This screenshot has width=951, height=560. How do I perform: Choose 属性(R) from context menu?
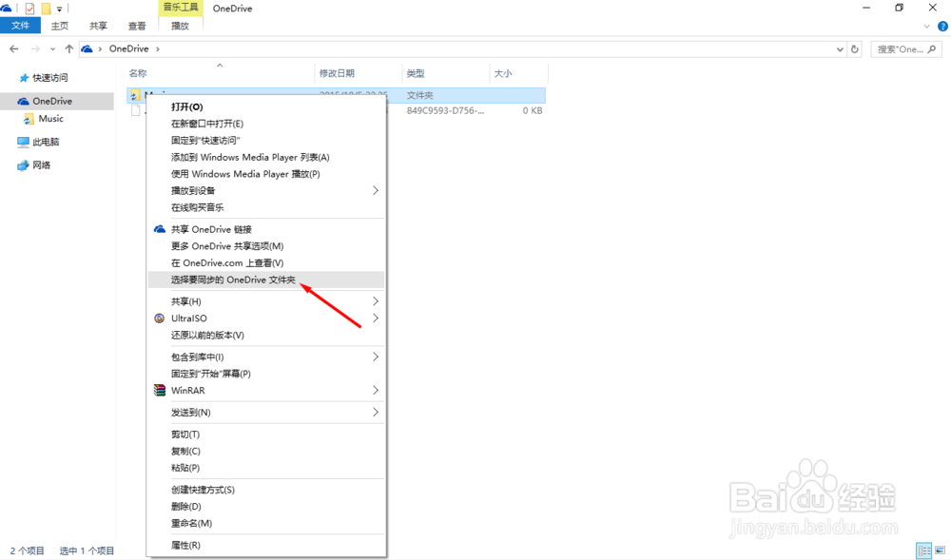(265, 545)
